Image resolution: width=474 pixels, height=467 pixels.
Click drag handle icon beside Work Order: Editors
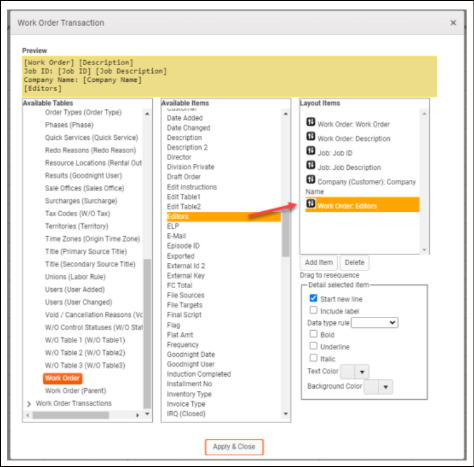click(x=310, y=203)
